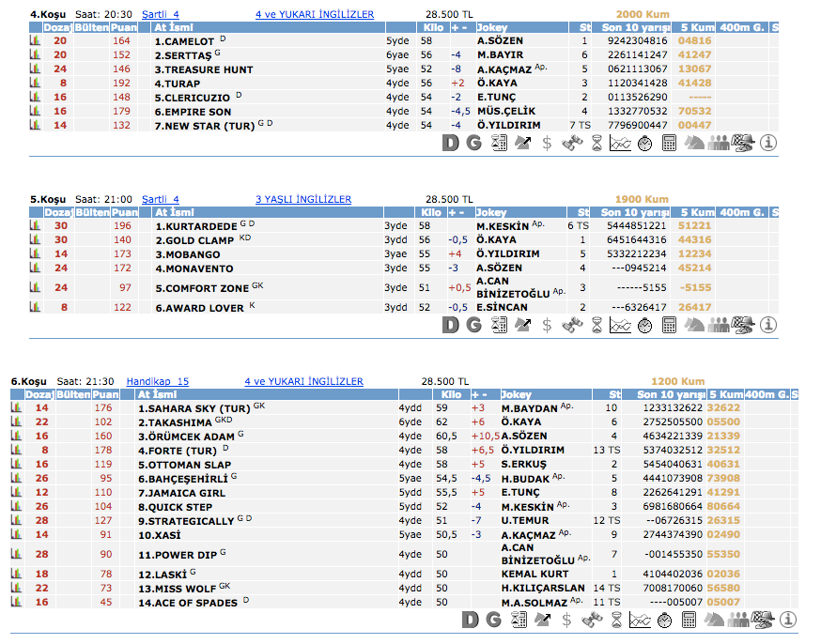Viewport: 821px width, 644px height.
Task: Open the info icon under race 5
Action: tap(768, 325)
